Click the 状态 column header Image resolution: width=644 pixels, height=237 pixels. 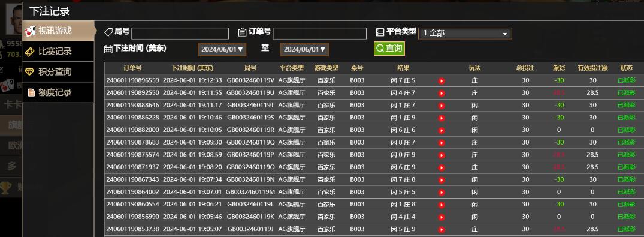point(627,68)
